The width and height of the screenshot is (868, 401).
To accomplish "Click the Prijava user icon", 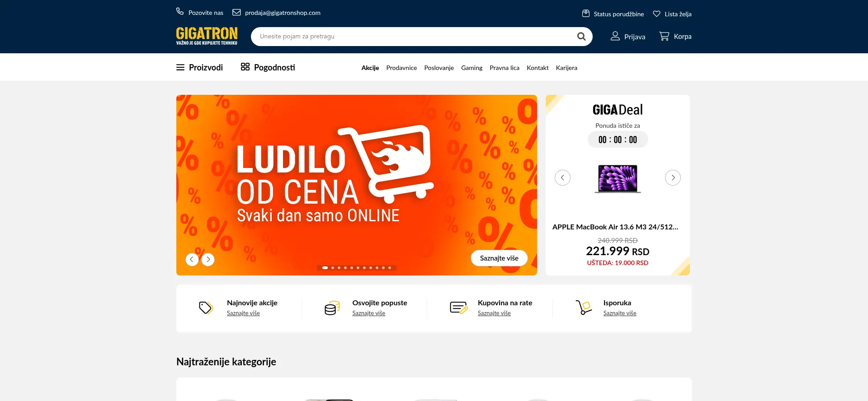I will pos(615,36).
